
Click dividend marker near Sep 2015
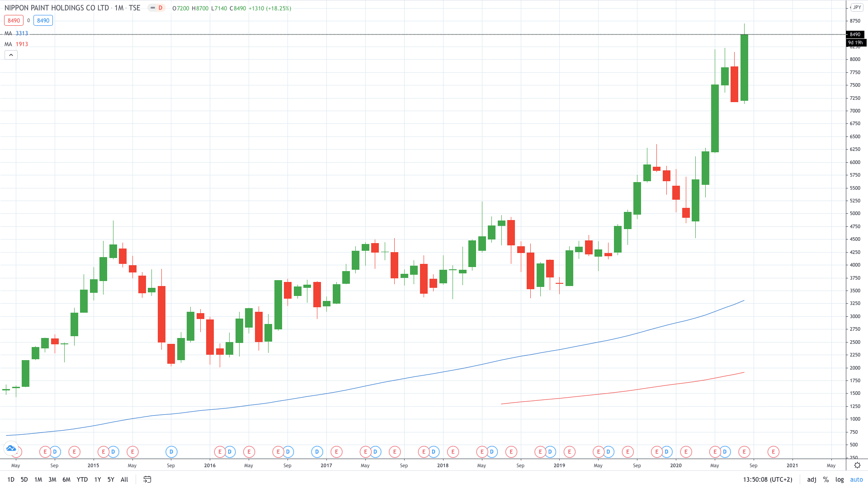tap(171, 451)
